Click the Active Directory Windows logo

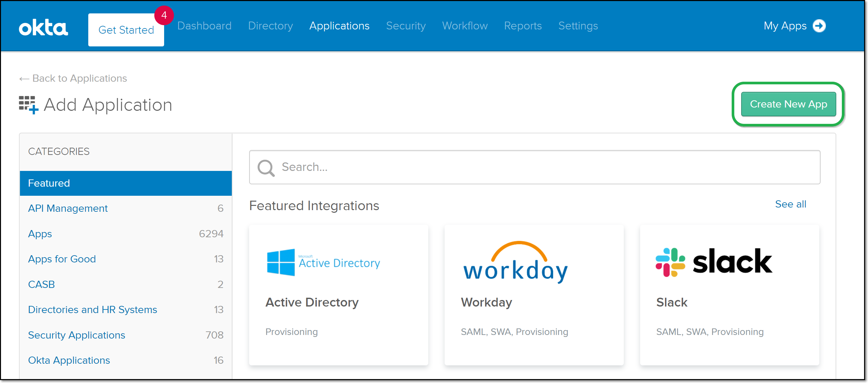point(281,262)
